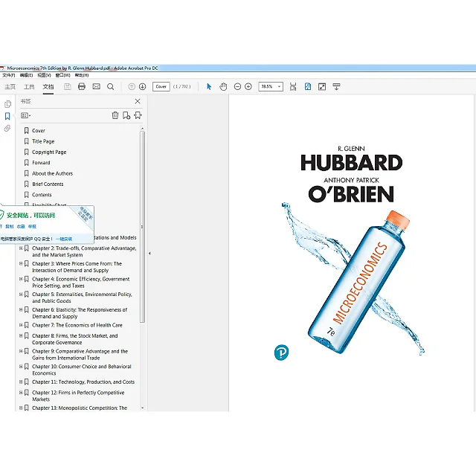The height and width of the screenshot is (476, 476).
Task: Activate the Hand pan tool
Action: click(x=223, y=87)
